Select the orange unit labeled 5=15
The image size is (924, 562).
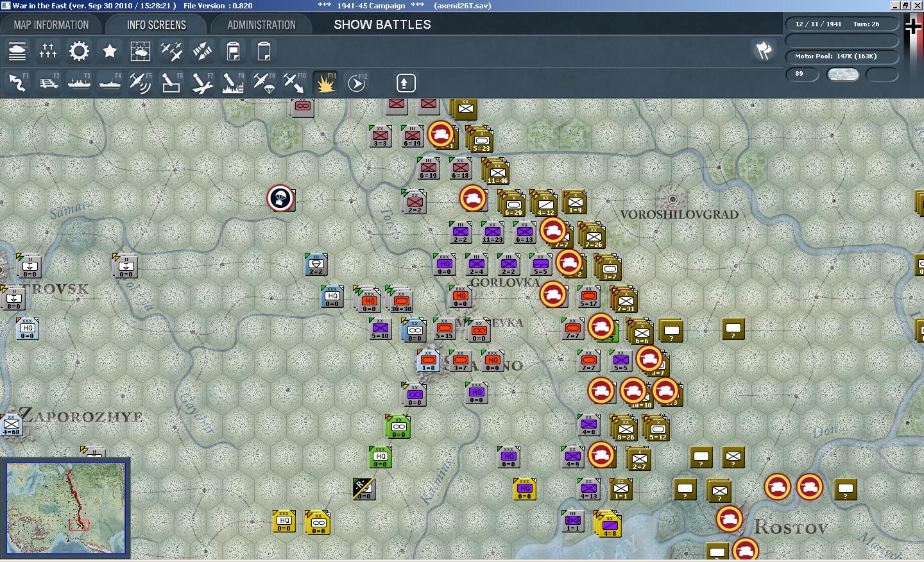(x=444, y=328)
